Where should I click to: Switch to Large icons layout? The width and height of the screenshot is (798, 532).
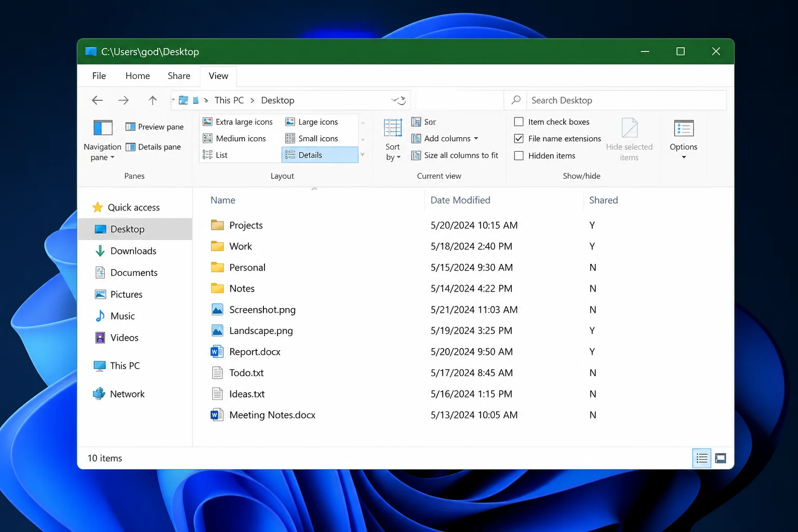pos(312,122)
